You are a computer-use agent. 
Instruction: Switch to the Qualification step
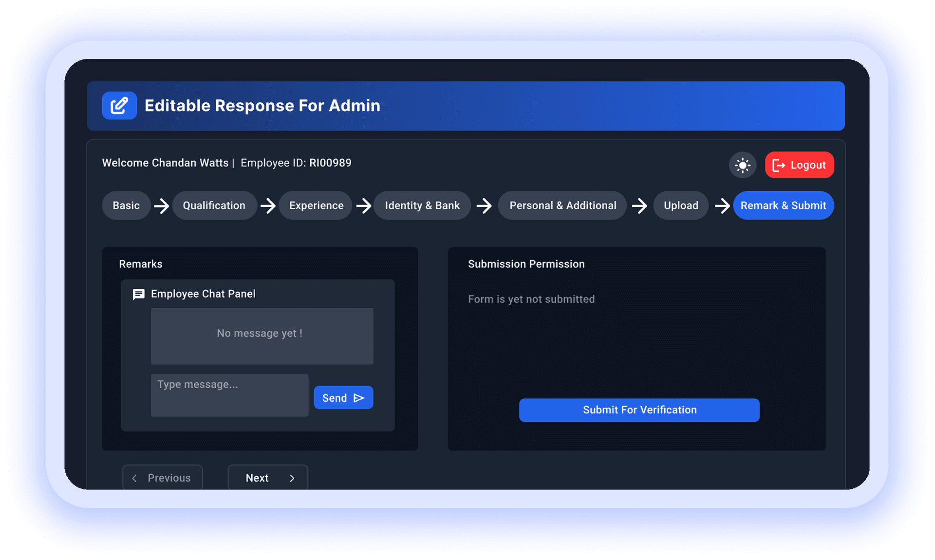click(x=214, y=205)
